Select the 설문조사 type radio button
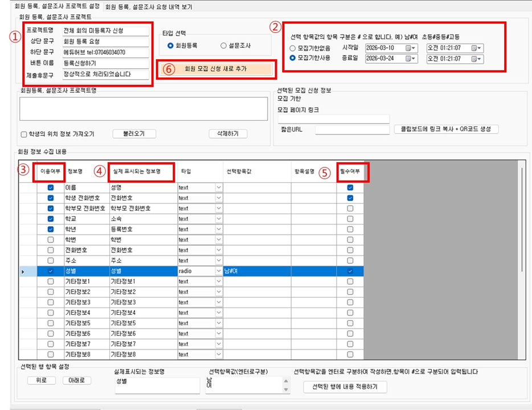The image size is (532, 410). point(224,46)
